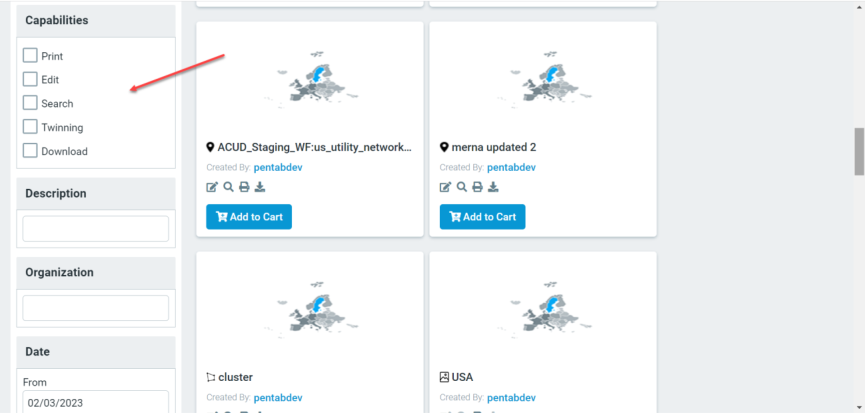Add ACUD_Staging_WF item to cart
The height and width of the screenshot is (415, 866).
point(249,217)
